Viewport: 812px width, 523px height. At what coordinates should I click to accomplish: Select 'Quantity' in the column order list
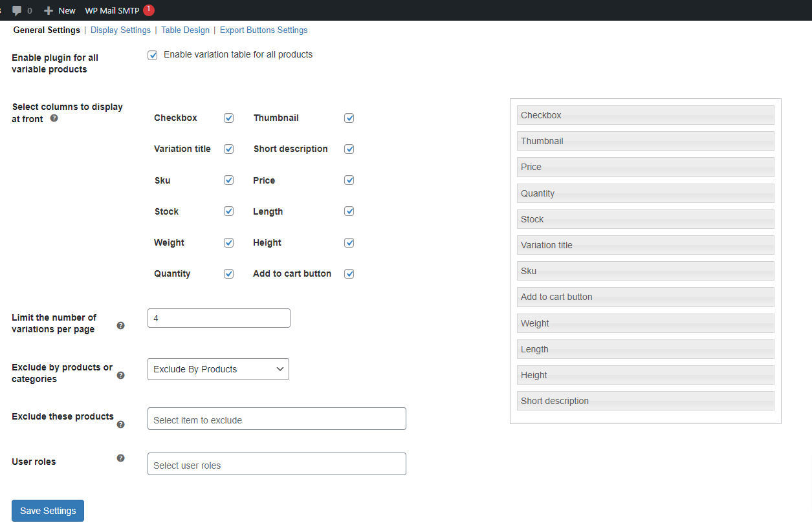coord(645,193)
